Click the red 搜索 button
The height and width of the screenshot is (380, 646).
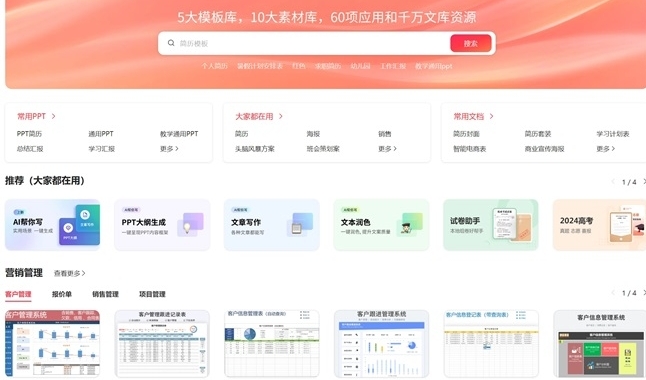click(470, 43)
